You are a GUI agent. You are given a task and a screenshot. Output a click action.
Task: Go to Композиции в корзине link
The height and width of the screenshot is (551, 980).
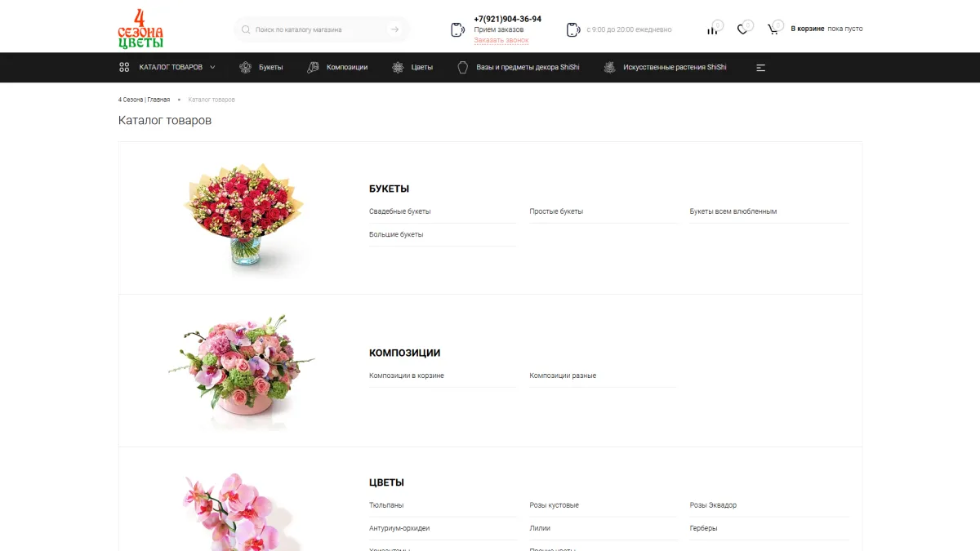click(406, 375)
